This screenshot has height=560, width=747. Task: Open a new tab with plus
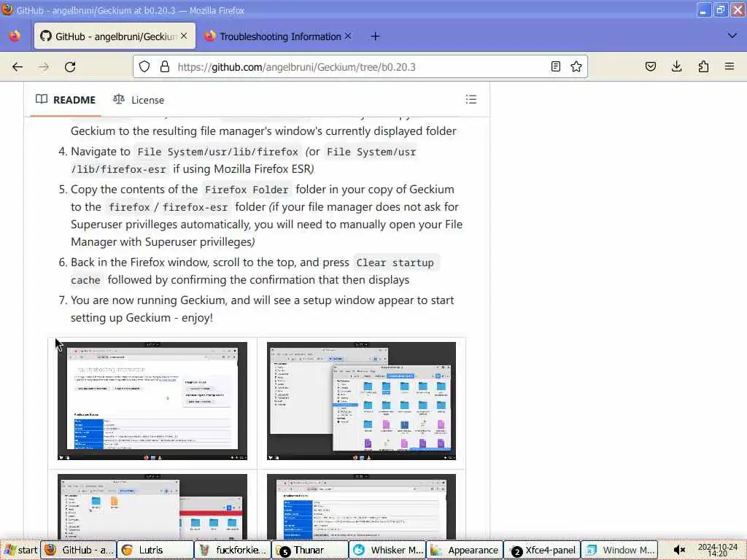(375, 36)
